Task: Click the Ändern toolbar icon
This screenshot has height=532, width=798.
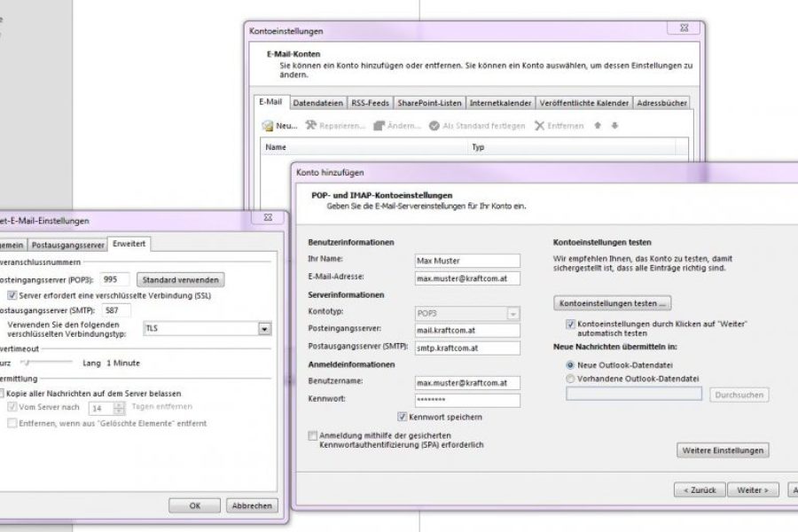Action: (x=379, y=126)
